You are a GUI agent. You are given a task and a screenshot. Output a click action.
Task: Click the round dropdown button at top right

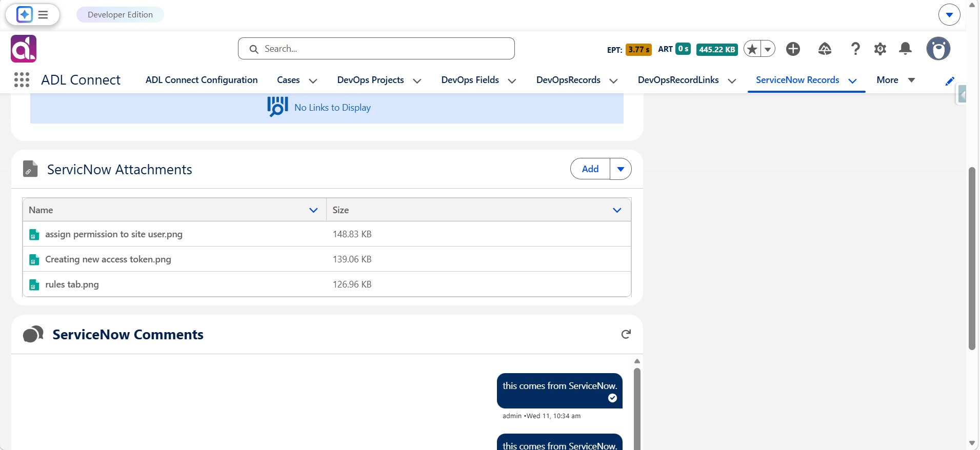[949, 15]
